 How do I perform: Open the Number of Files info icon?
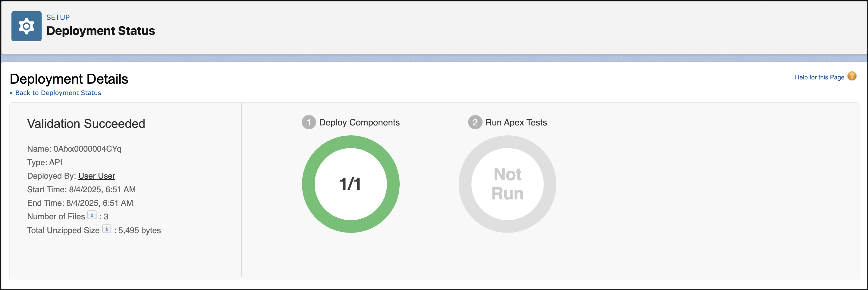pos(92,215)
